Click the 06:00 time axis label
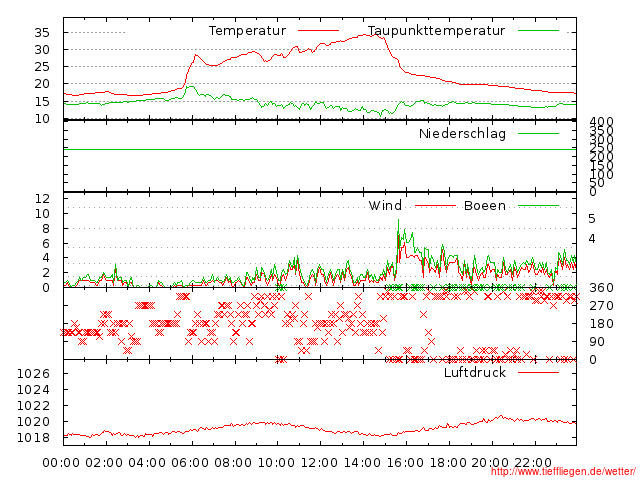The height and width of the screenshot is (480, 640). click(190, 463)
